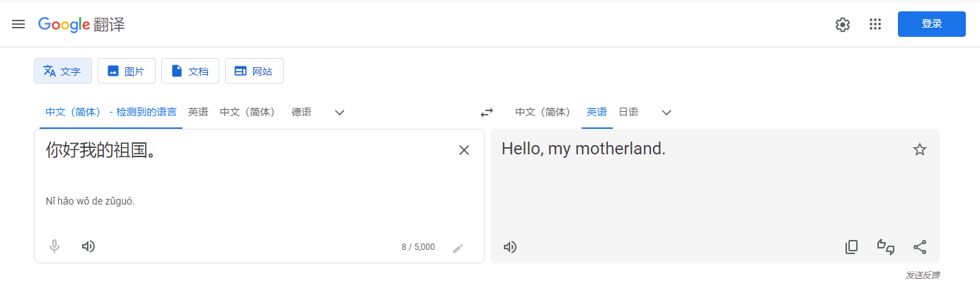
Task: Click the blue 登录 button
Action: [932, 24]
